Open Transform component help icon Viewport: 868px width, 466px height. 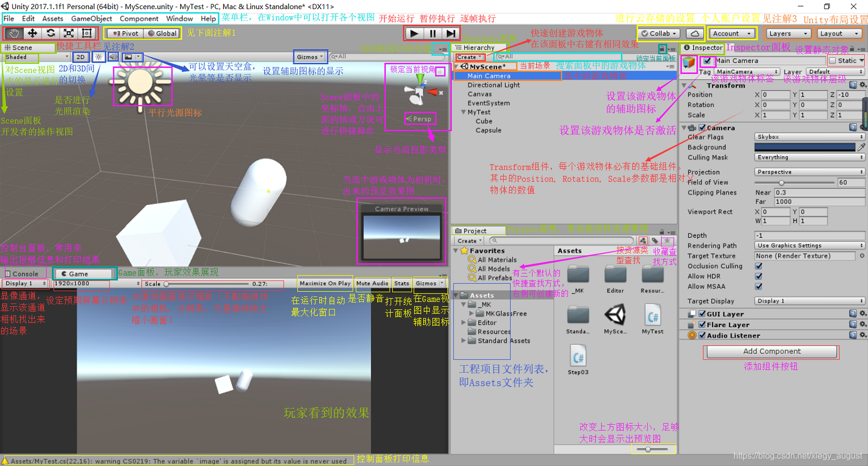click(853, 85)
